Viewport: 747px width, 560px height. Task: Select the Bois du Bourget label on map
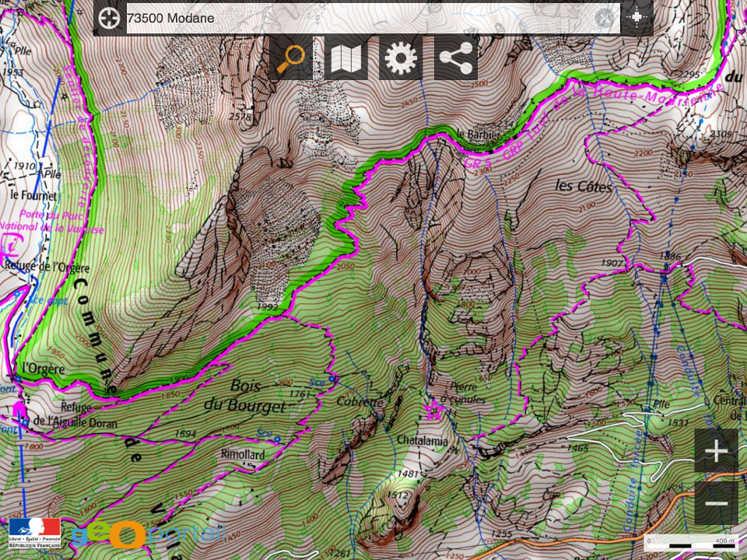pyautogui.click(x=239, y=394)
